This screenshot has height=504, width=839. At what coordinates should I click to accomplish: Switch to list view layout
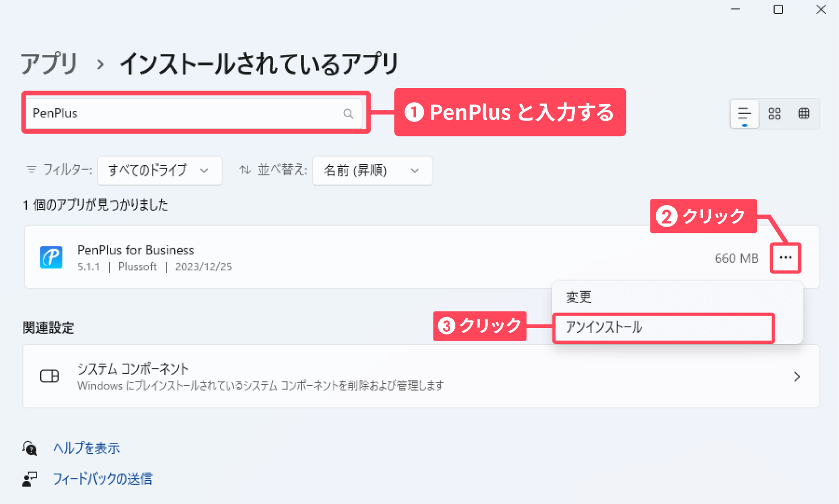(744, 114)
